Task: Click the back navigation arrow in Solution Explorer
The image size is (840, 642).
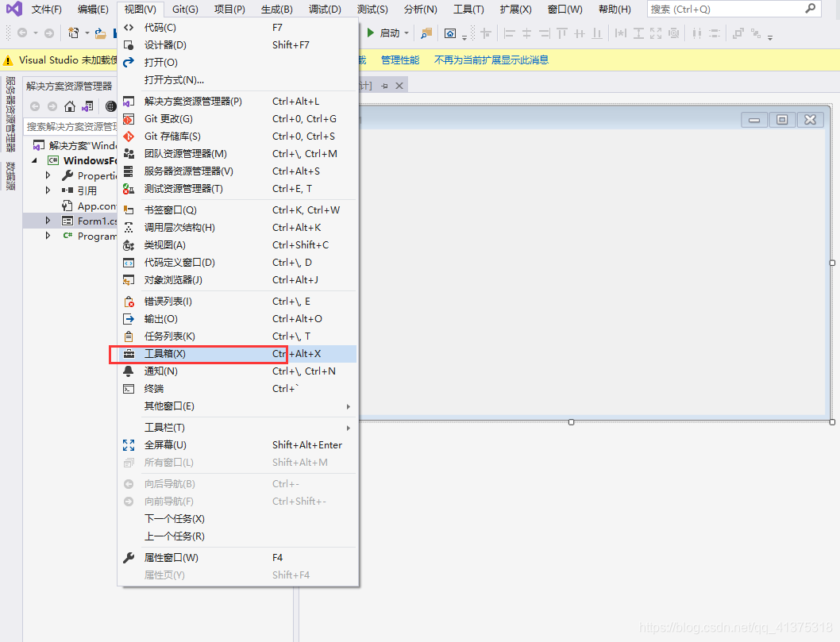Action: [34, 106]
